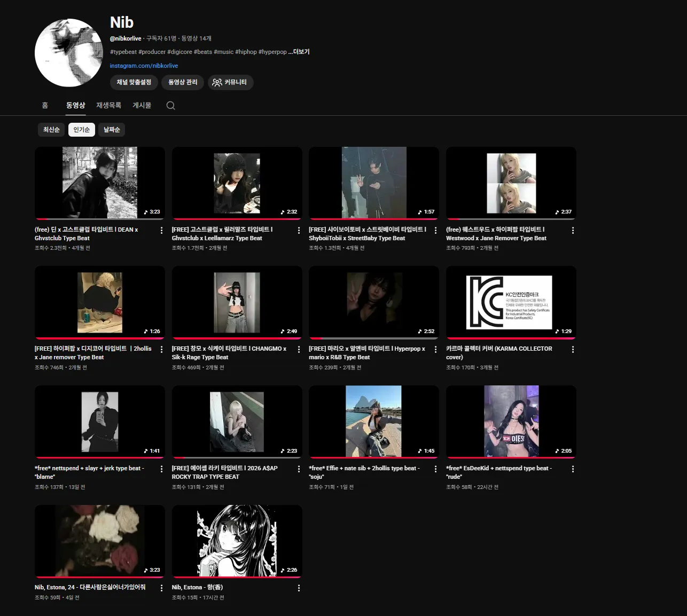Select the 최신순 sort chip

pyautogui.click(x=51, y=130)
